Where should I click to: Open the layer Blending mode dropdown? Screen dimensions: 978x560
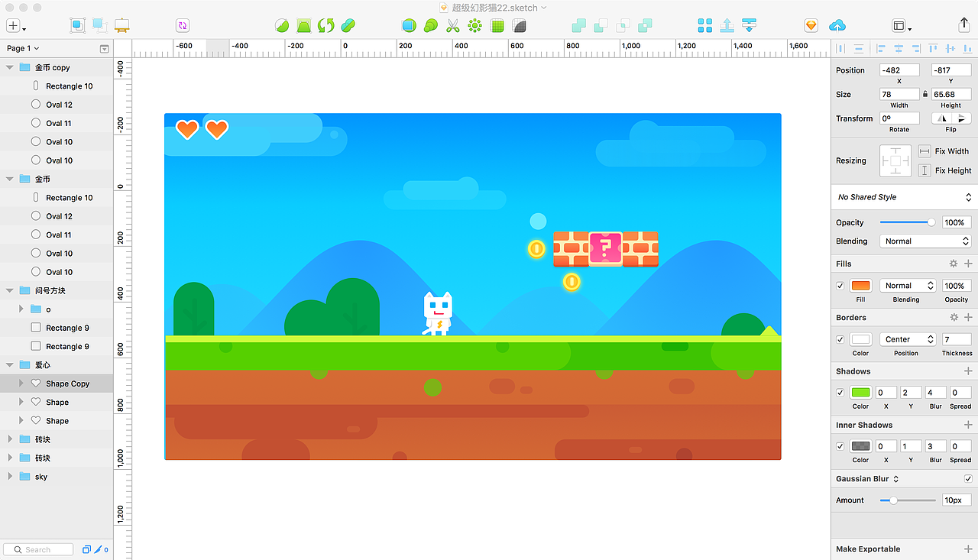pyautogui.click(x=925, y=241)
